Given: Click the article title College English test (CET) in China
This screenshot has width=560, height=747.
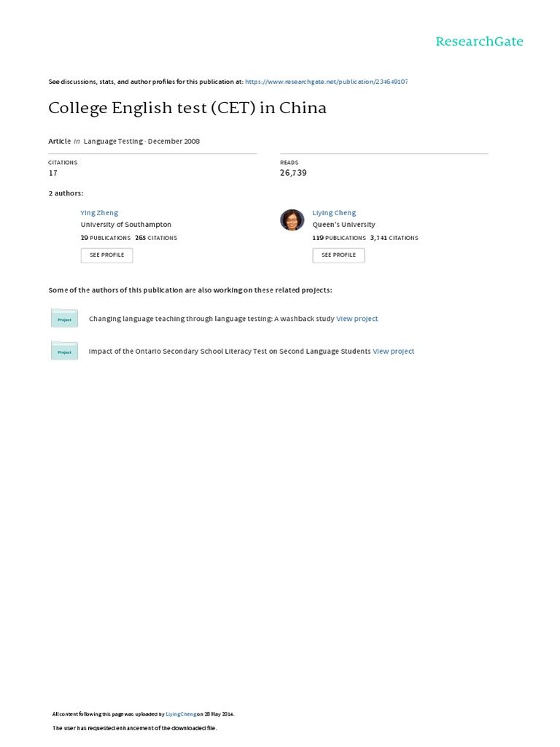Looking at the screenshot, I should pyautogui.click(x=187, y=108).
